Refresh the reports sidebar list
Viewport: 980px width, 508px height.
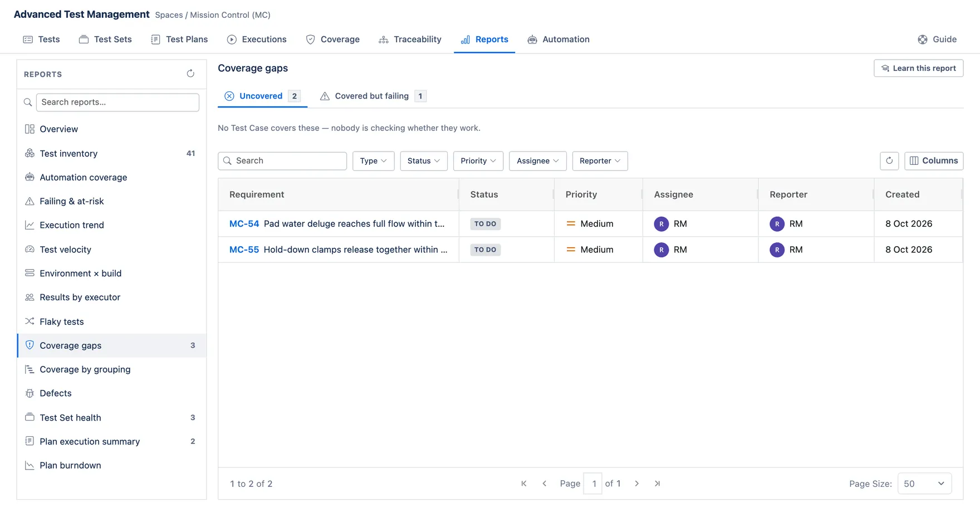coord(190,74)
